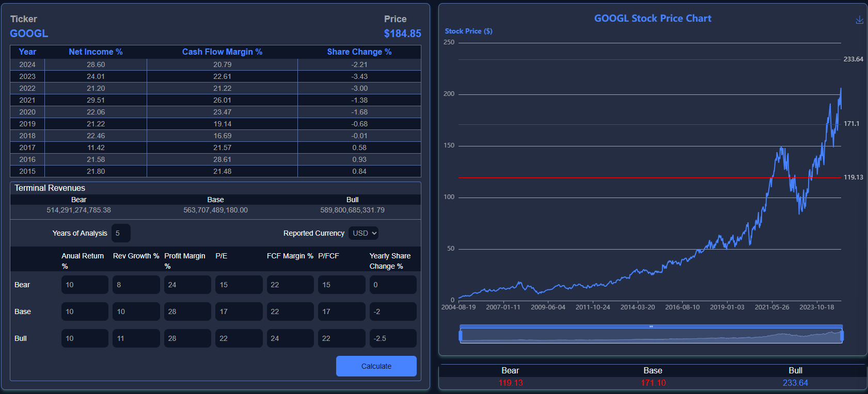Click the Cash Flow Margin % column header

pyautogui.click(x=222, y=52)
